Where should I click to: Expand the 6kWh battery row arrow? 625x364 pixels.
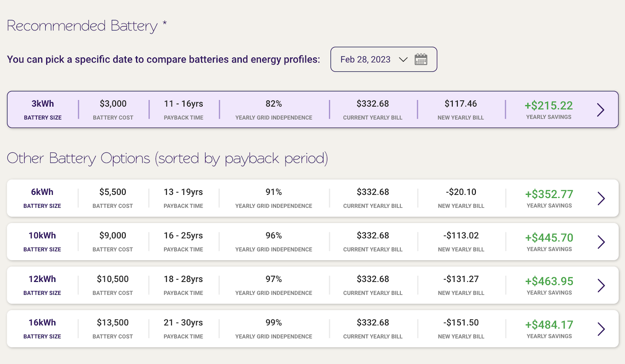coord(601,198)
